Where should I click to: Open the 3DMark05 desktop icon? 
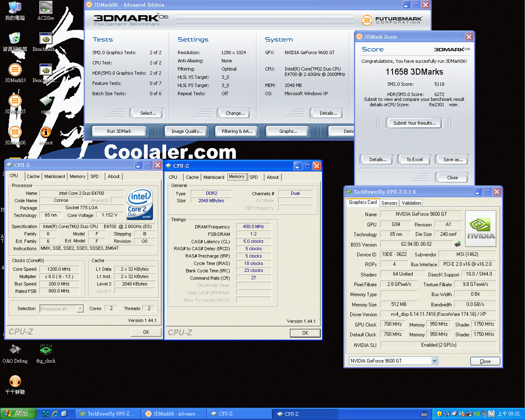coord(15,104)
